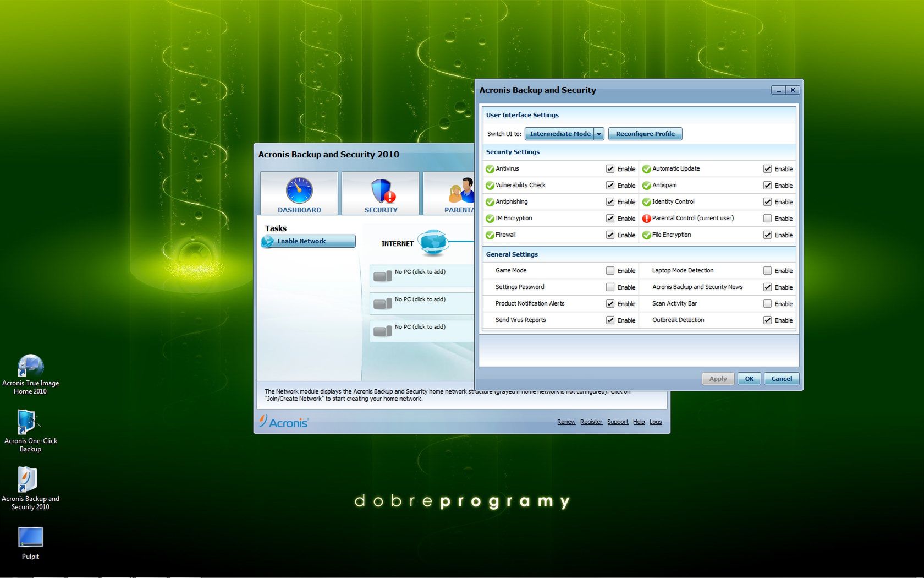This screenshot has height=578, width=924.
Task: Click first "No PC (click to add)" slot
Action: coord(422,276)
